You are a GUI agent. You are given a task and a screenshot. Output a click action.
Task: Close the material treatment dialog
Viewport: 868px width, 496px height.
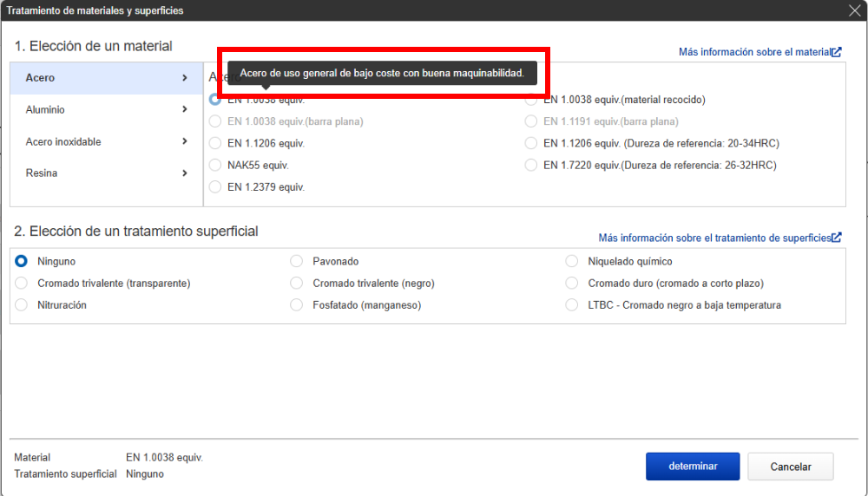pos(854,10)
